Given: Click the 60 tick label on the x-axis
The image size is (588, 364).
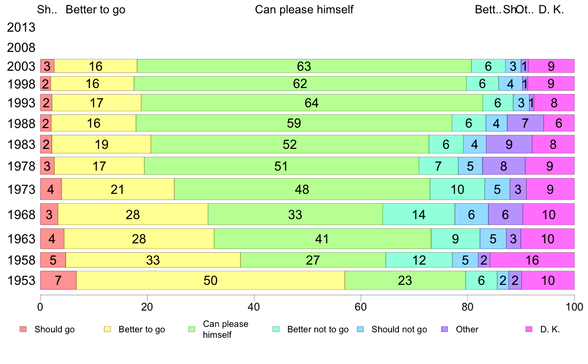Looking at the screenshot, I should [360, 307].
